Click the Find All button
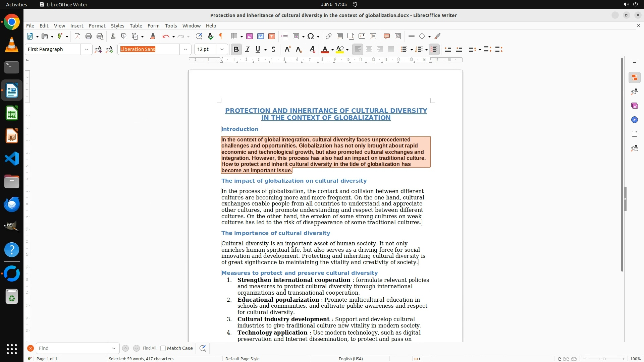This screenshot has width=644, height=362. coord(150,348)
